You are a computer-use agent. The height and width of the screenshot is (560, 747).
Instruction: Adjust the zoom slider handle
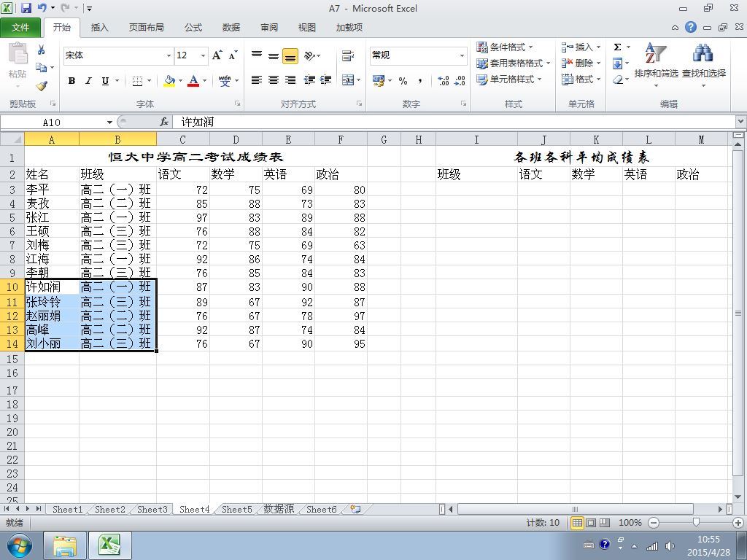(696, 523)
